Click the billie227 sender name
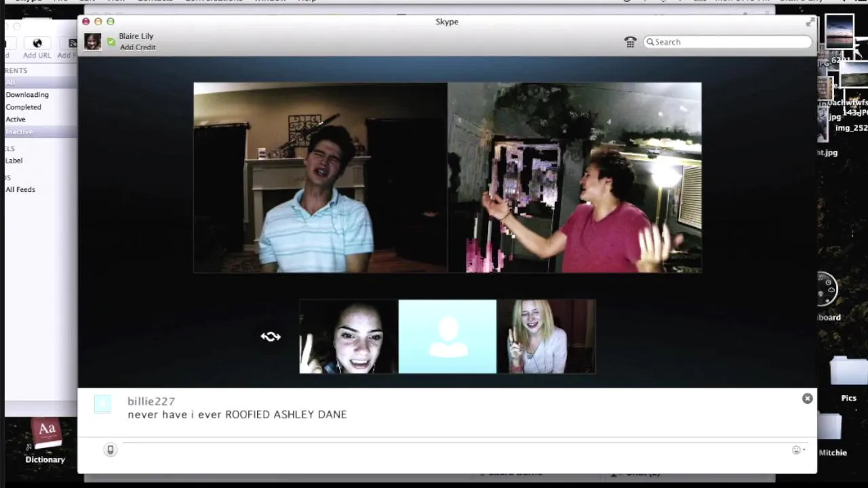This screenshot has width=868, height=488. coord(151,401)
